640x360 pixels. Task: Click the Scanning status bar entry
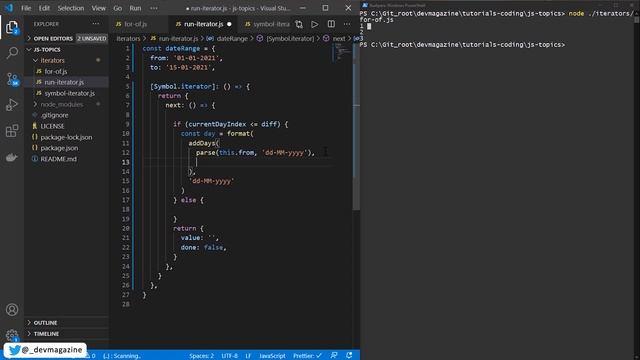point(121,356)
